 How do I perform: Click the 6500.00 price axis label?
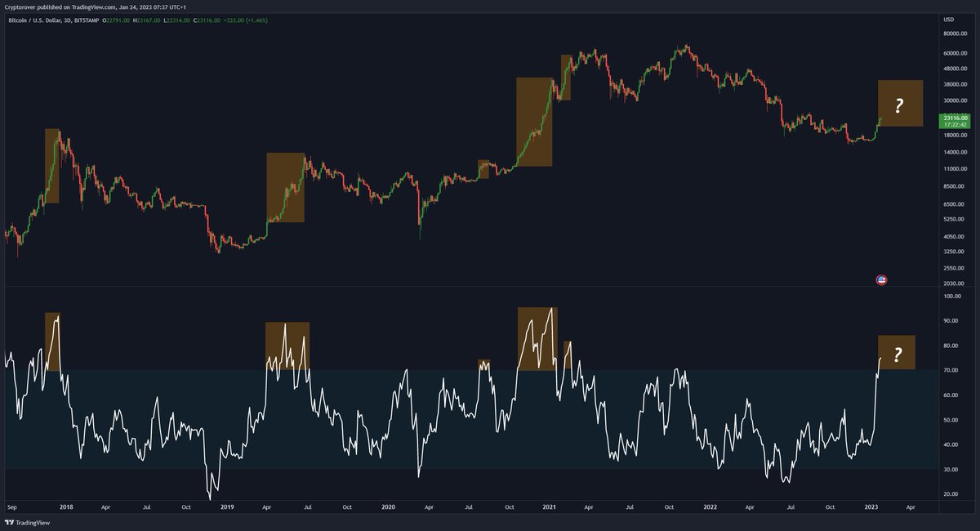pos(953,203)
